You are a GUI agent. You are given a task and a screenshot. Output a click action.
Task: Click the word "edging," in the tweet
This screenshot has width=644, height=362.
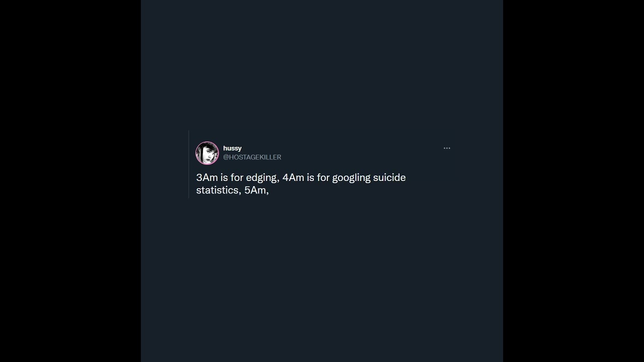(262, 177)
